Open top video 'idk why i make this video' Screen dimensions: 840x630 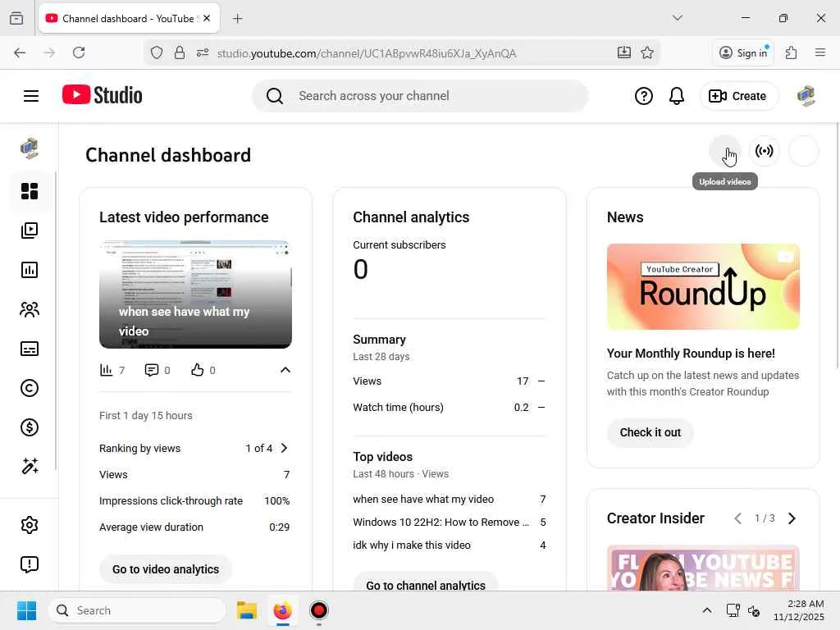pyautogui.click(x=412, y=546)
